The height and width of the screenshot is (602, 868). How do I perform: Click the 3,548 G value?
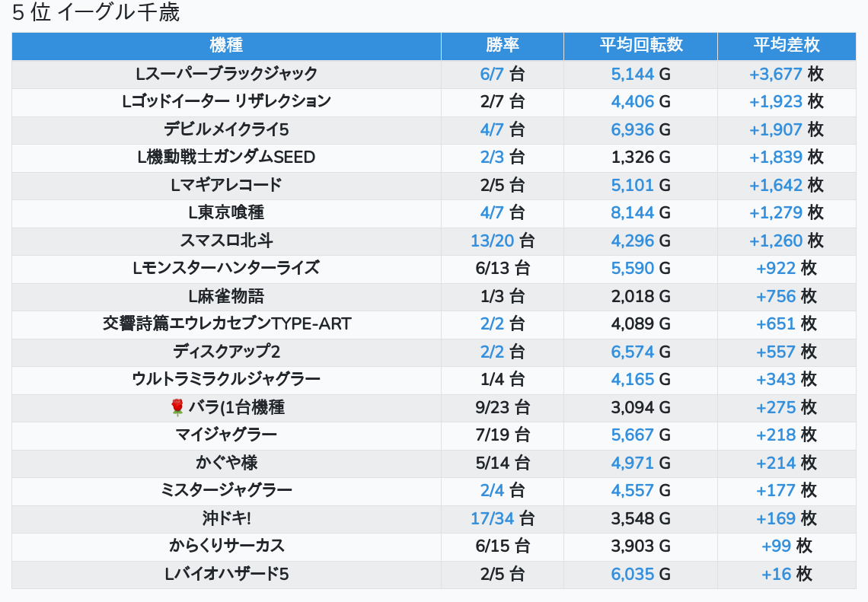click(640, 518)
